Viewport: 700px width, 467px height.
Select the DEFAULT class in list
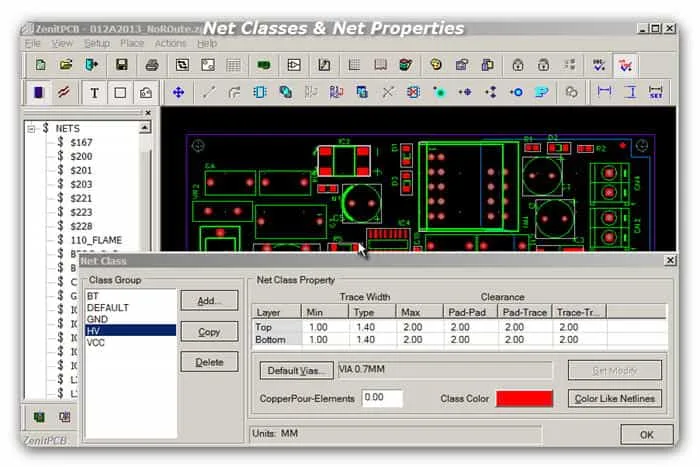click(130, 308)
